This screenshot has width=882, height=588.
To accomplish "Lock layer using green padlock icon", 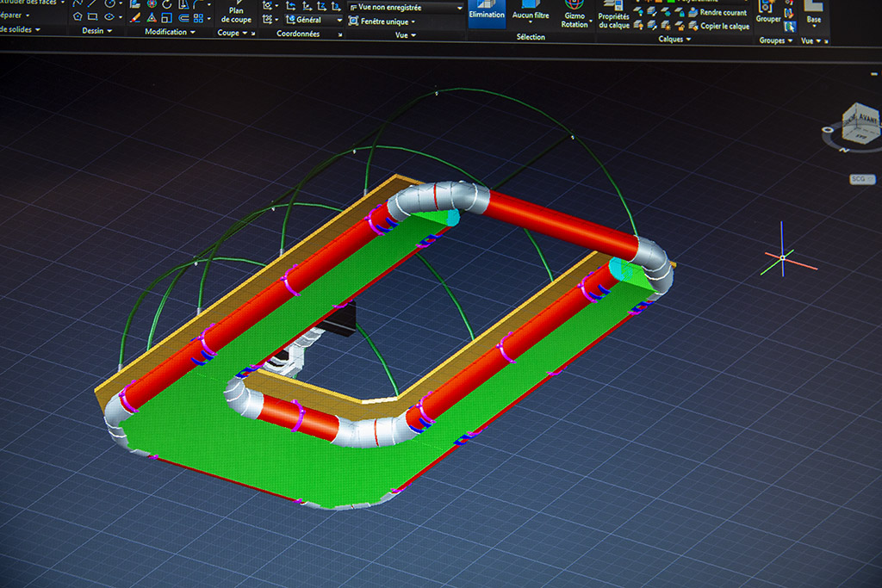I will (680, 12).
